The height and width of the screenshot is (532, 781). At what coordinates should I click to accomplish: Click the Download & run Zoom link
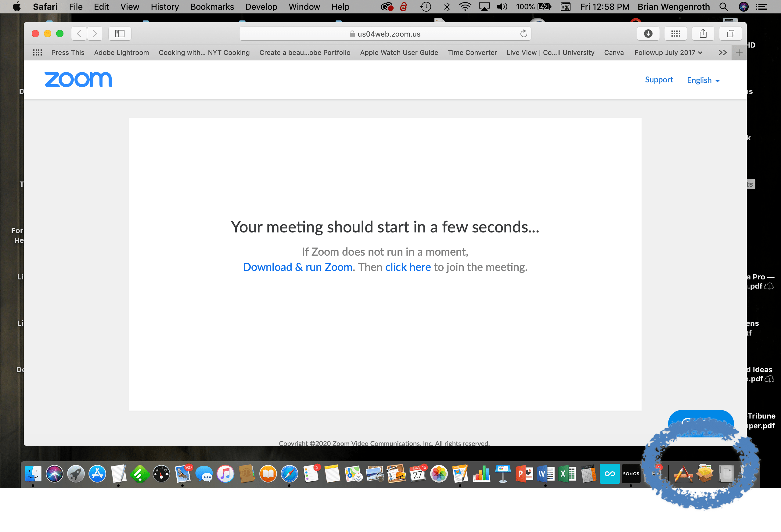[298, 267]
